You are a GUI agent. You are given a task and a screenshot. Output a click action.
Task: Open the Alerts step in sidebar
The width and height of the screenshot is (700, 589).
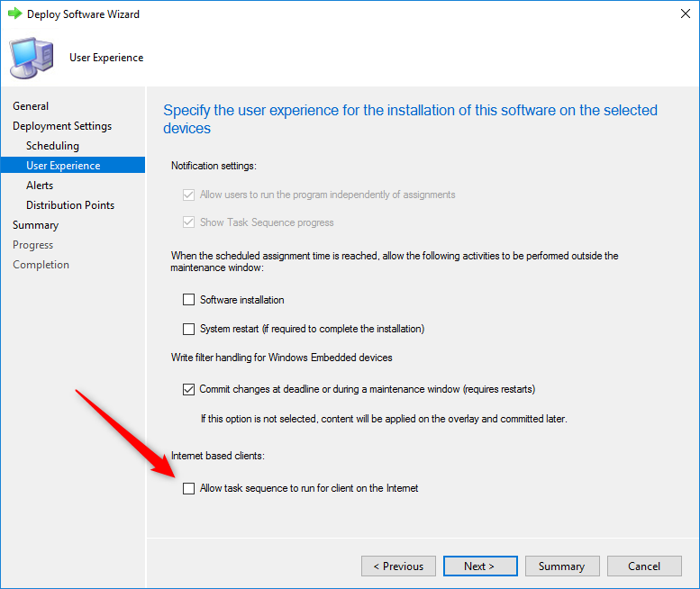point(40,186)
